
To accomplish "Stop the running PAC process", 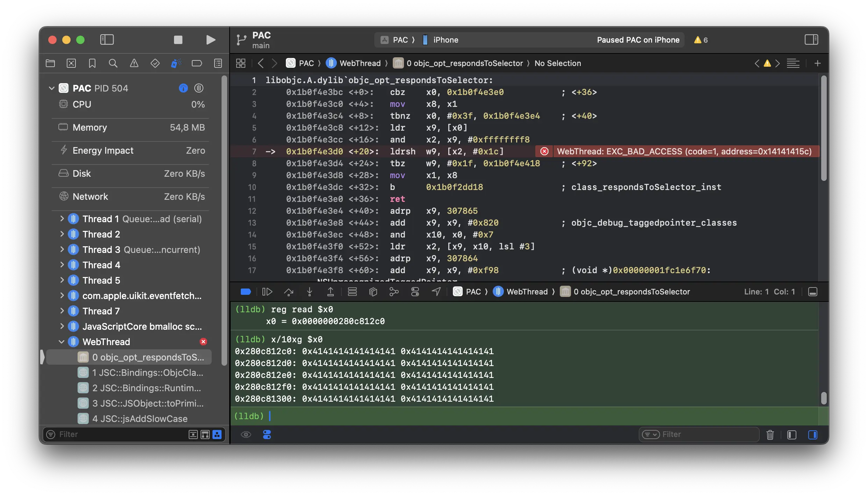I will tap(178, 40).
